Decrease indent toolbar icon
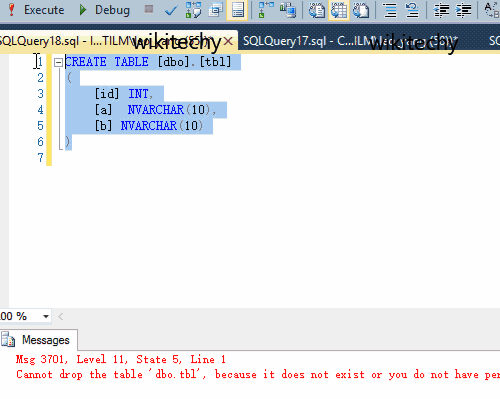500x399 pixels. [x=441, y=10]
